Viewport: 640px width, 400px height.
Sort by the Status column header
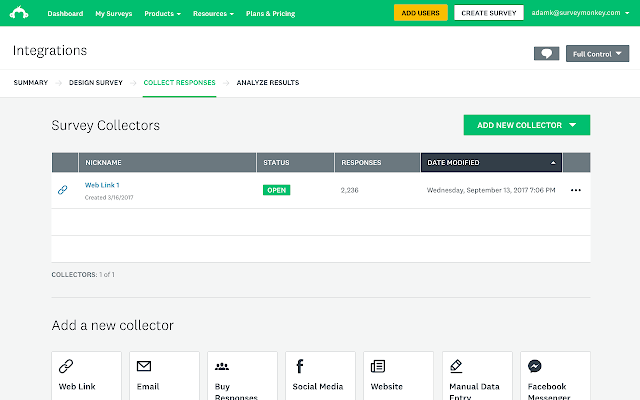[x=296, y=162]
